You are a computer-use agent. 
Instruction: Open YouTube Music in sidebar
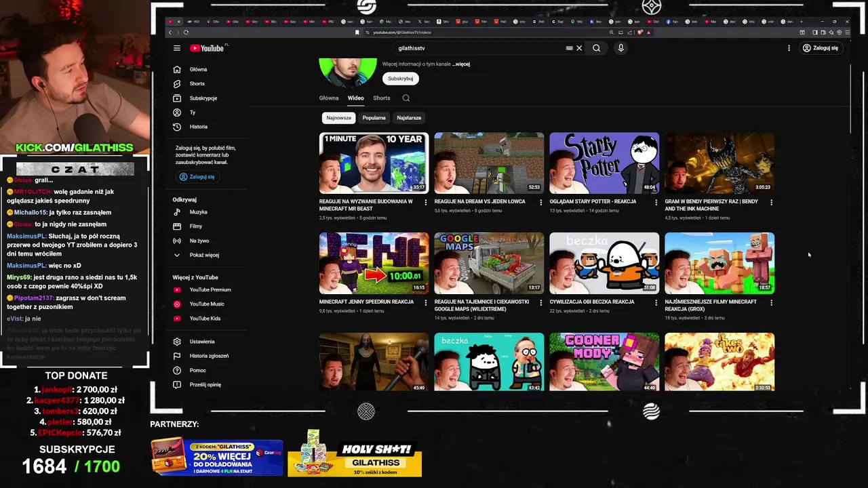click(x=207, y=304)
